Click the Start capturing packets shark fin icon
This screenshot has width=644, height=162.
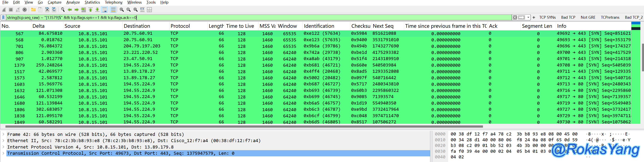4,10
